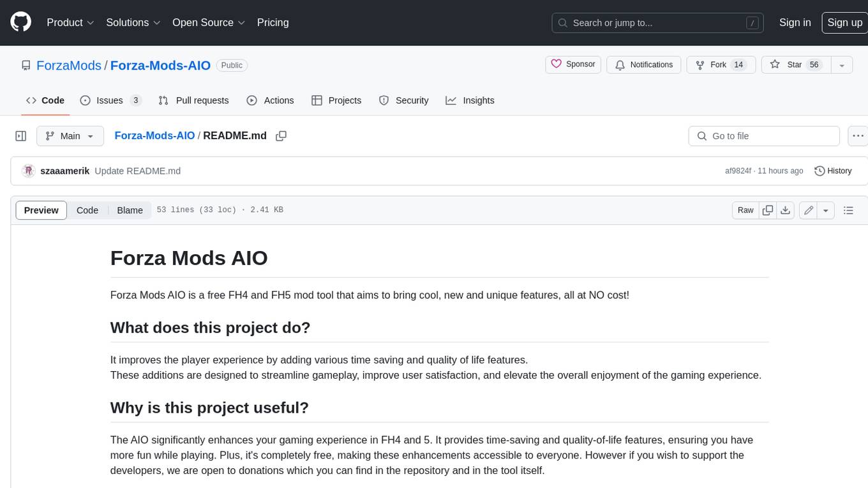
Task: Open more edit options dropdown arrow
Action: click(826, 210)
